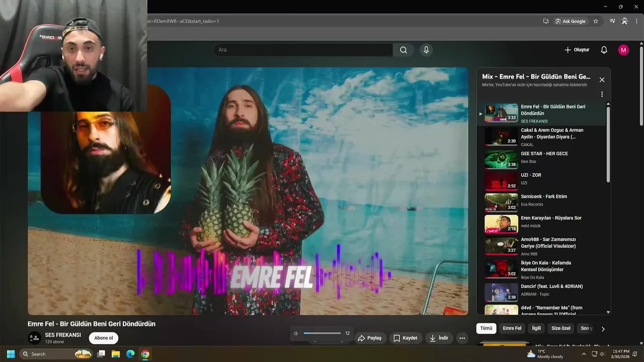The height and width of the screenshot is (362, 644).
Task: Select the İlgili filter chip
Action: coord(536,328)
